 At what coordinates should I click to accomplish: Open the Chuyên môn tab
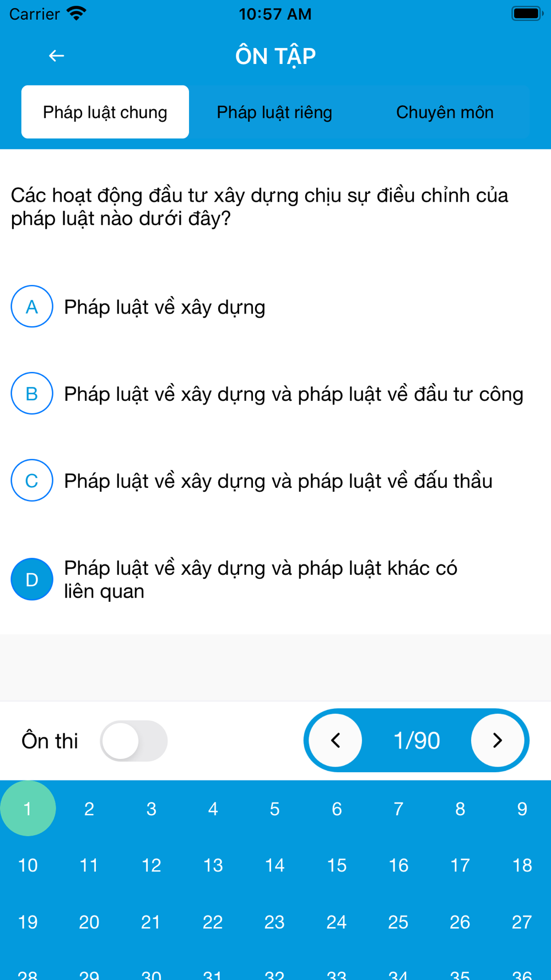pyautogui.click(x=445, y=112)
